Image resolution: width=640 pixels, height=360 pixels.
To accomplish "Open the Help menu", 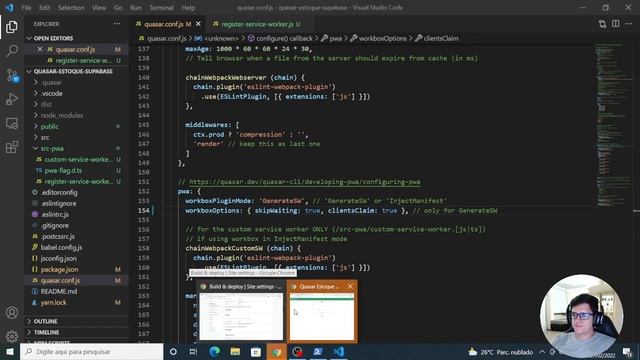I will point(188,8).
